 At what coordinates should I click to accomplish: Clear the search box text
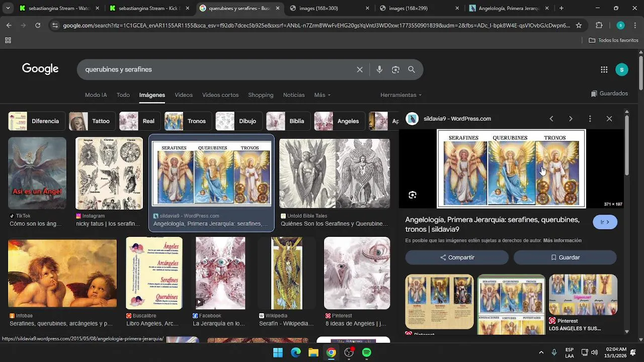360,69
